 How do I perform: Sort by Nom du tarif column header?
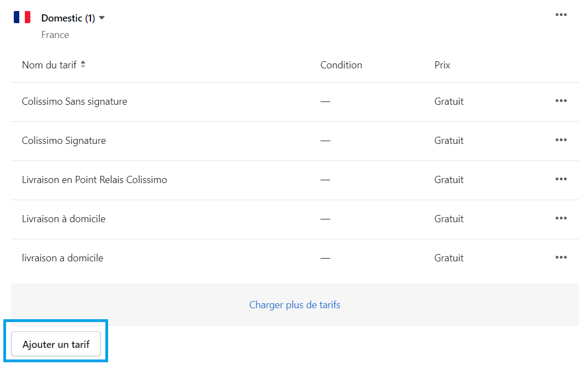pos(49,65)
